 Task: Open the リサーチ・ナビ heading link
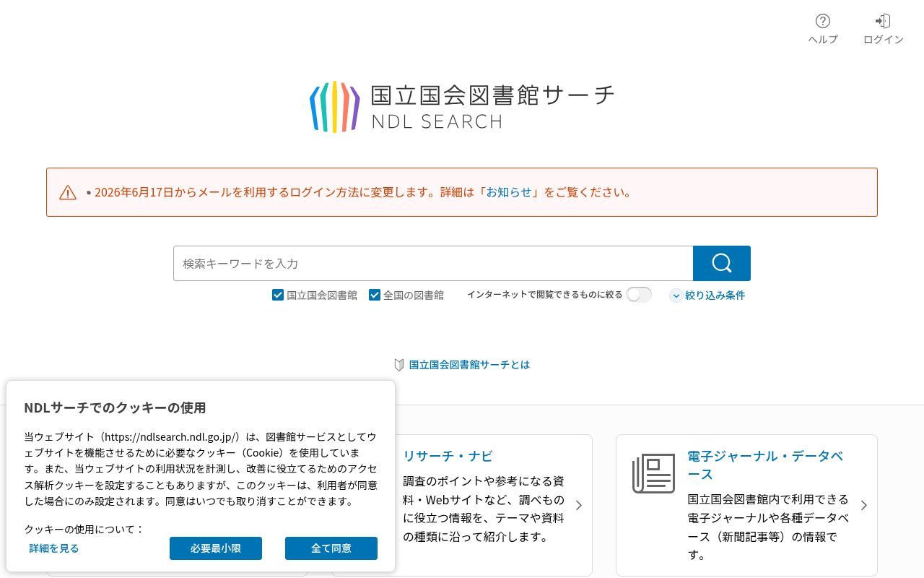(448, 456)
